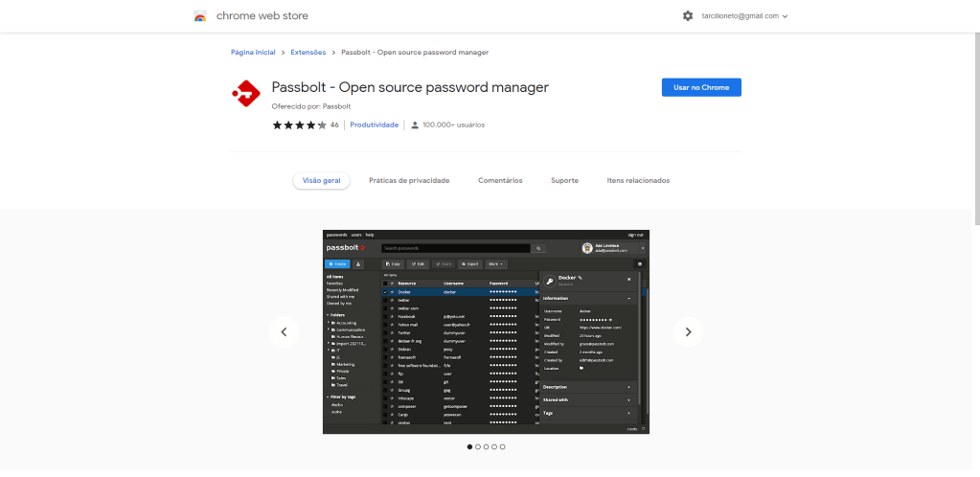Click the users count person icon
This screenshot has width=980, height=477.
415,125
